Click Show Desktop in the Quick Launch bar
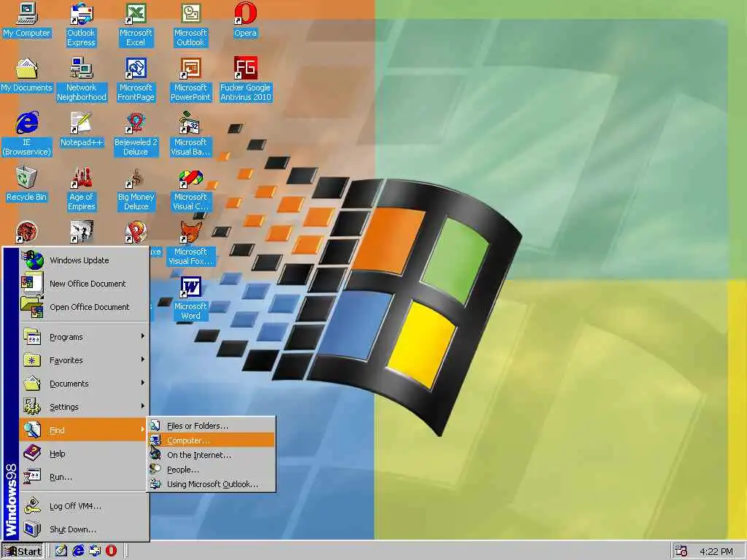The height and width of the screenshot is (560, 747). click(61, 551)
